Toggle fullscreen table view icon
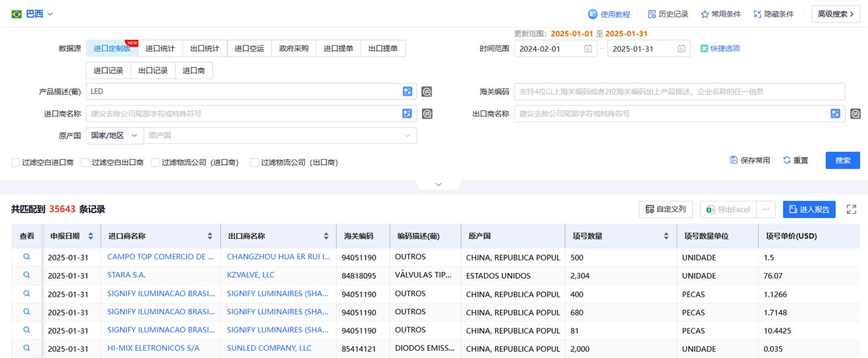This screenshot has height=358, width=868. [851, 209]
